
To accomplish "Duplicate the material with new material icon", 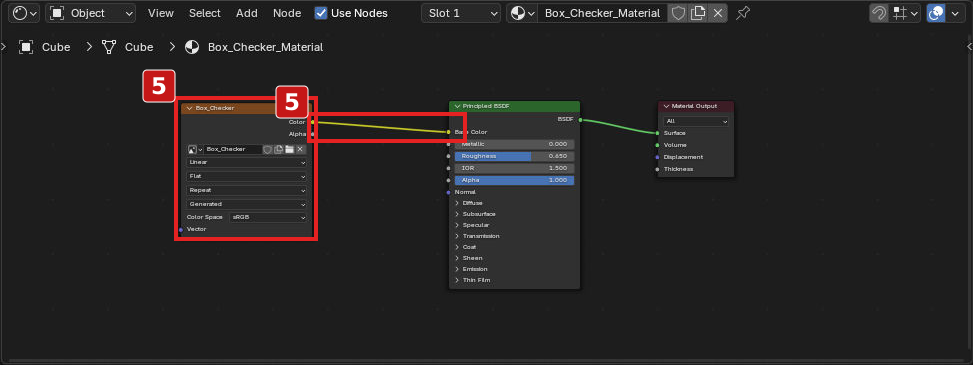I will pos(698,13).
